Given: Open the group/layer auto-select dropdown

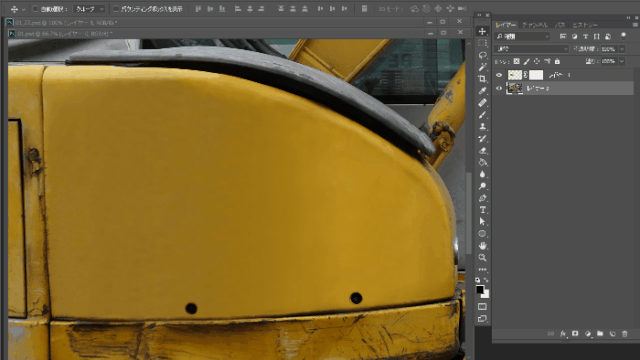Looking at the screenshot, I should click(89, 9).
